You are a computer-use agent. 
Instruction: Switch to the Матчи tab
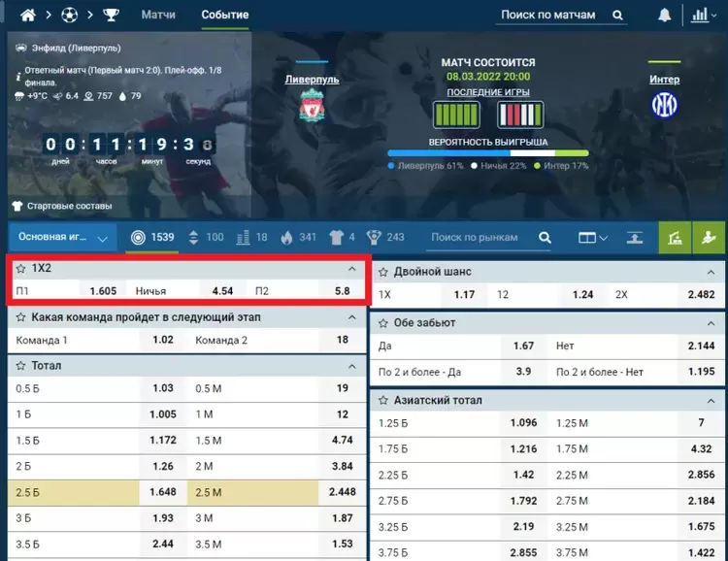pyautogui.click(x=158, y=15)
